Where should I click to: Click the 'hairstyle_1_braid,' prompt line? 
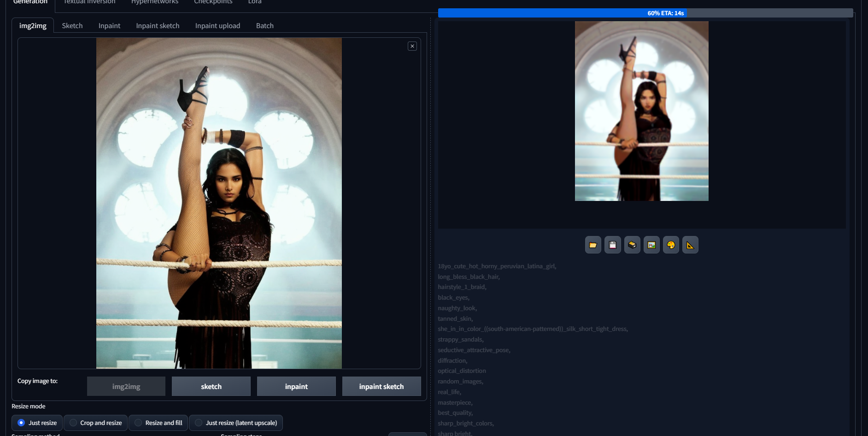[462, 287]
